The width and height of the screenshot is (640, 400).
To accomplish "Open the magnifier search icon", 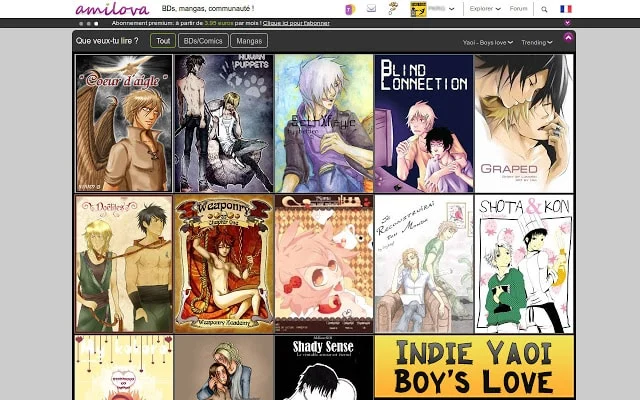I will click(544, 9).
